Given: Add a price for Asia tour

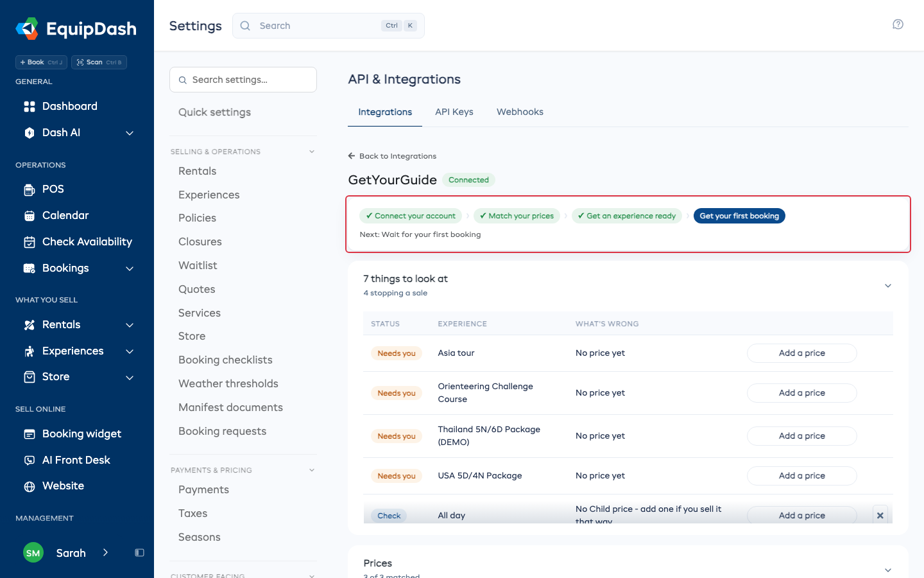Looking at the screenshot, I should pyautogui.click(x=802, y=353).
